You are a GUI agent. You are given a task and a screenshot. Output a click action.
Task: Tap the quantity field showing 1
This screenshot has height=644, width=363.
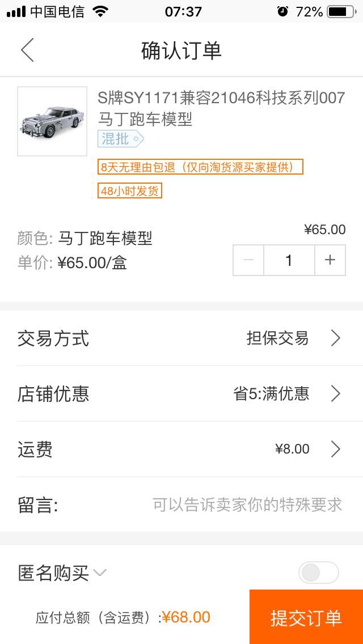coord(289,260)
